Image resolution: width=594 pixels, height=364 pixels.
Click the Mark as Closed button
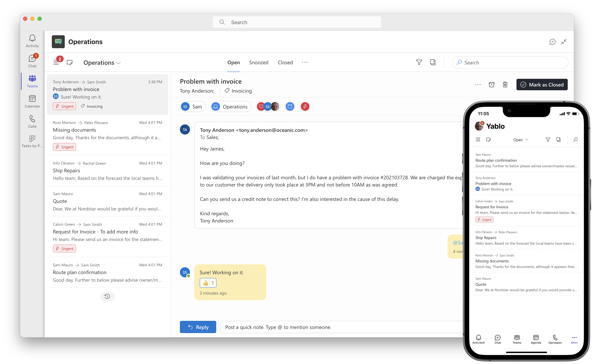point(542,85)
